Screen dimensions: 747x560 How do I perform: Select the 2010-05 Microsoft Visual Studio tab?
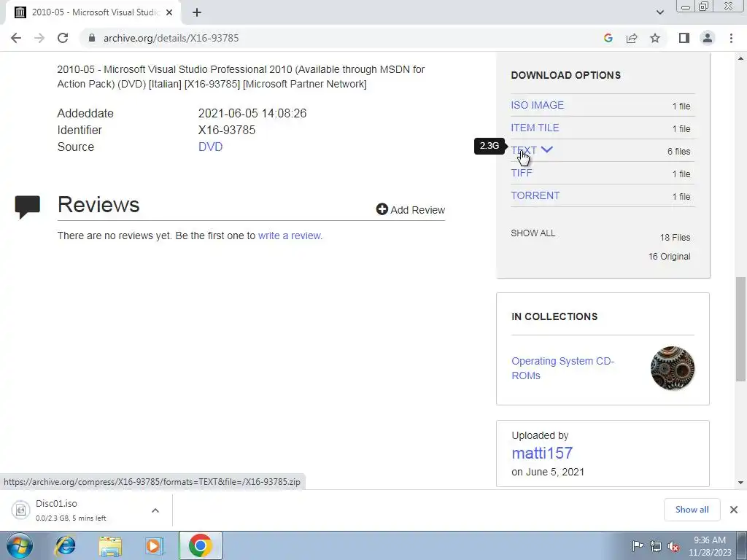pyautogui.click(x=93, y=12)
